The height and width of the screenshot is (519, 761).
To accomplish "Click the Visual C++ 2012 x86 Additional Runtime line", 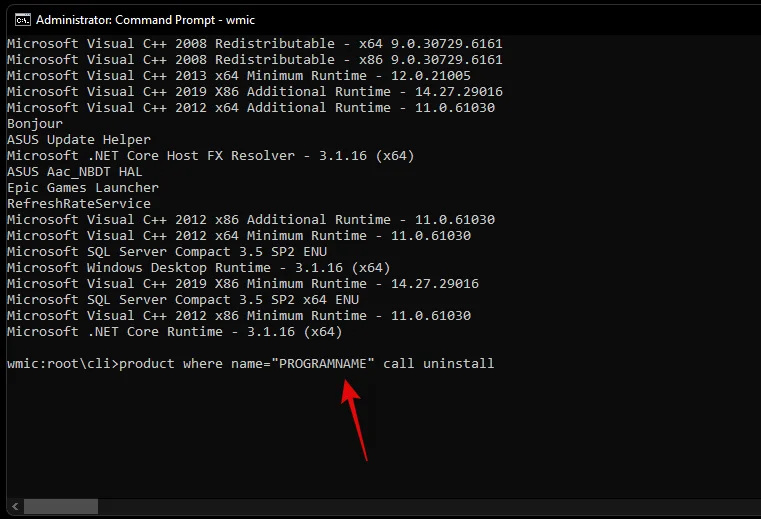I will click(251, 220).
